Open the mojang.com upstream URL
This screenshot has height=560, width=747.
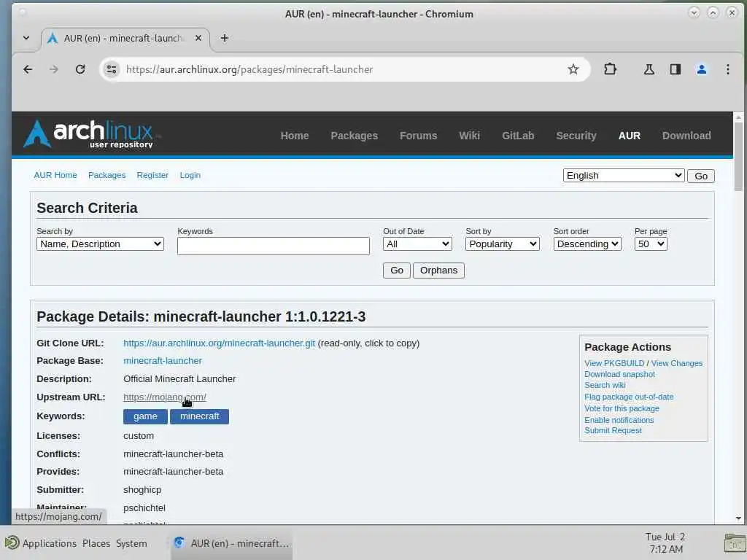tap(164, 397)
